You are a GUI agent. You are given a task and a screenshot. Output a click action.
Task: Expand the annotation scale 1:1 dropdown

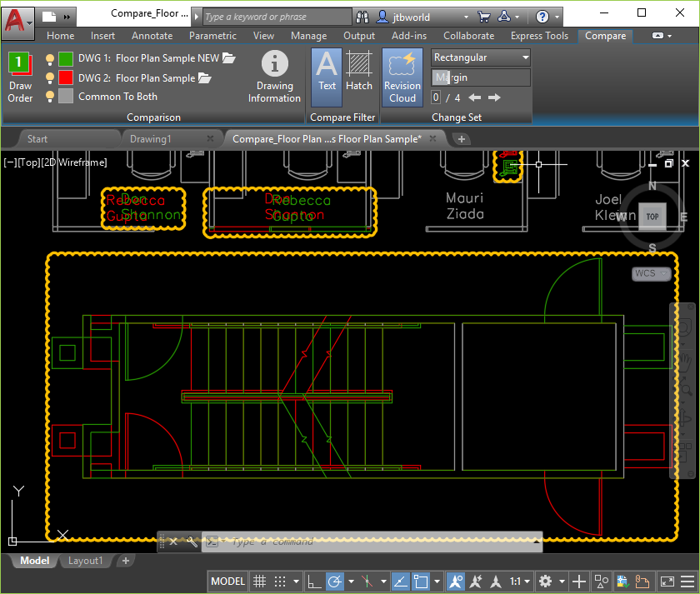point(520,581)
